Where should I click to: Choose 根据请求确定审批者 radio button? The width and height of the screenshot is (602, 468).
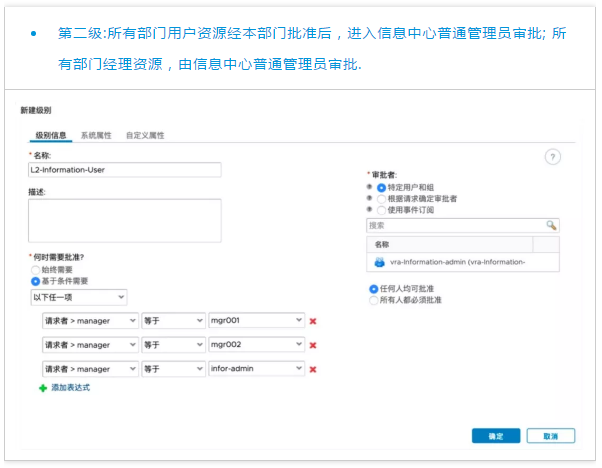pos(381,198)
